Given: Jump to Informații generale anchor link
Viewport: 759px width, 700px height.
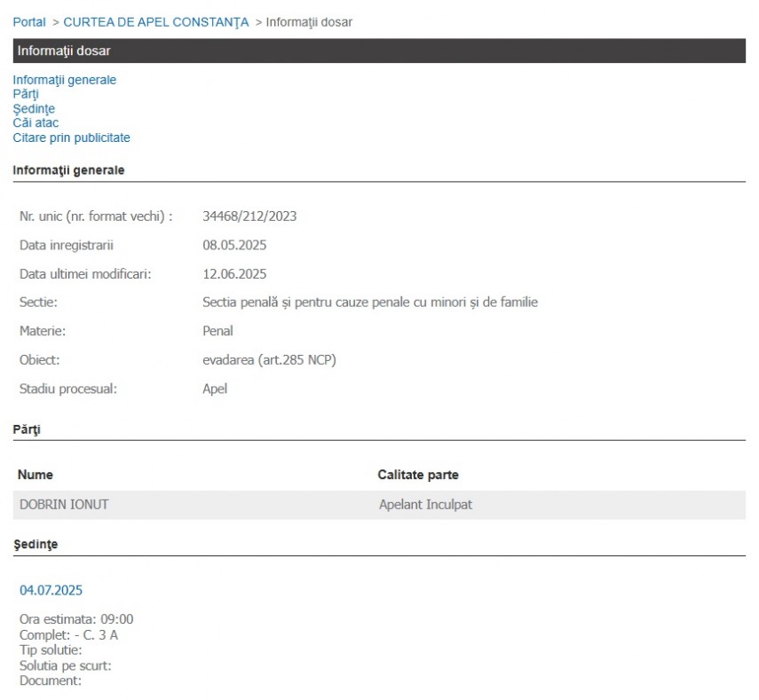Looking at the screenshot, I should [65, 80].
